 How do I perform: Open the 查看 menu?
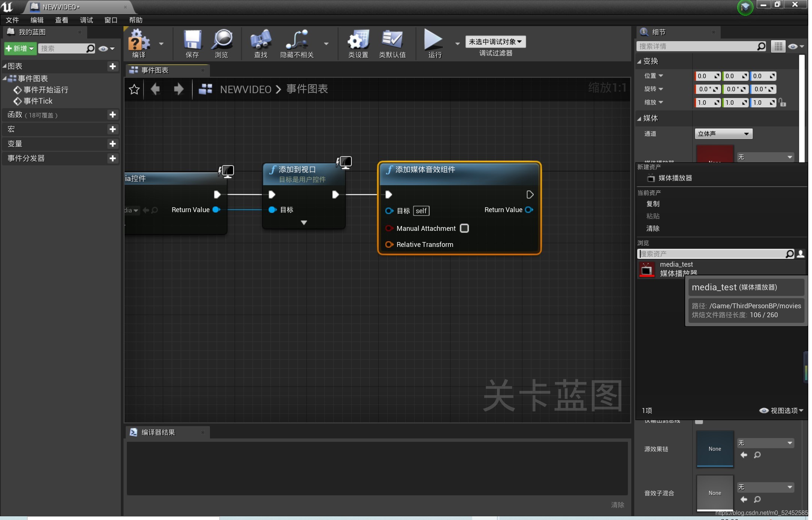coord(61,20)
